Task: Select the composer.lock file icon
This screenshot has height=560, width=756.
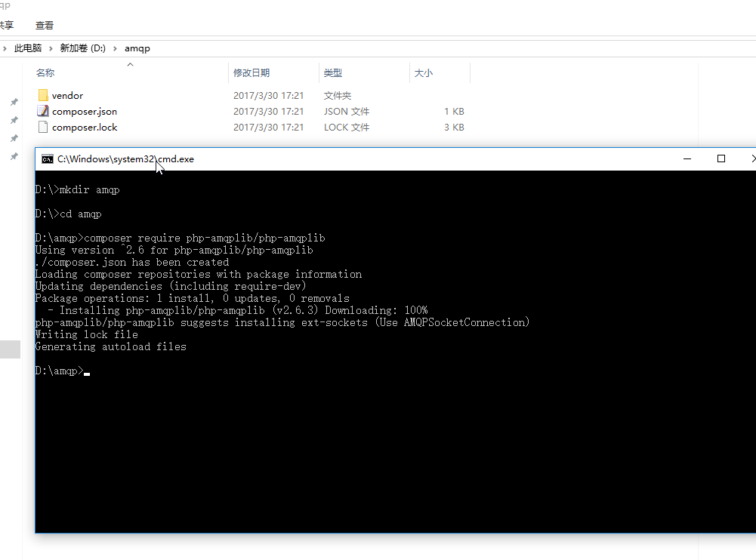Action: point(43,127)
